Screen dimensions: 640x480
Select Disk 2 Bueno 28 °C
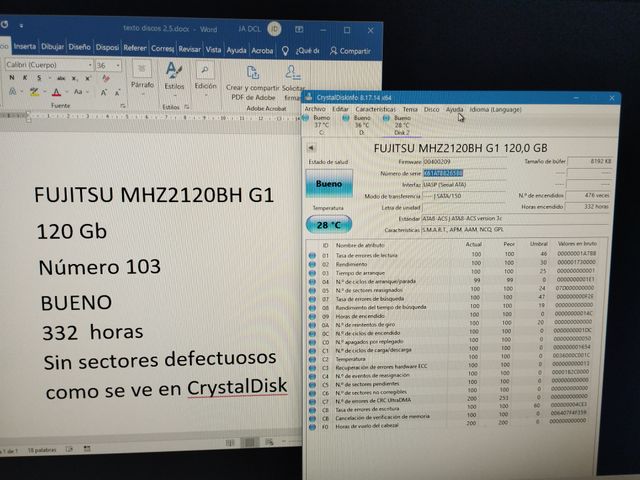coord(399,125)
